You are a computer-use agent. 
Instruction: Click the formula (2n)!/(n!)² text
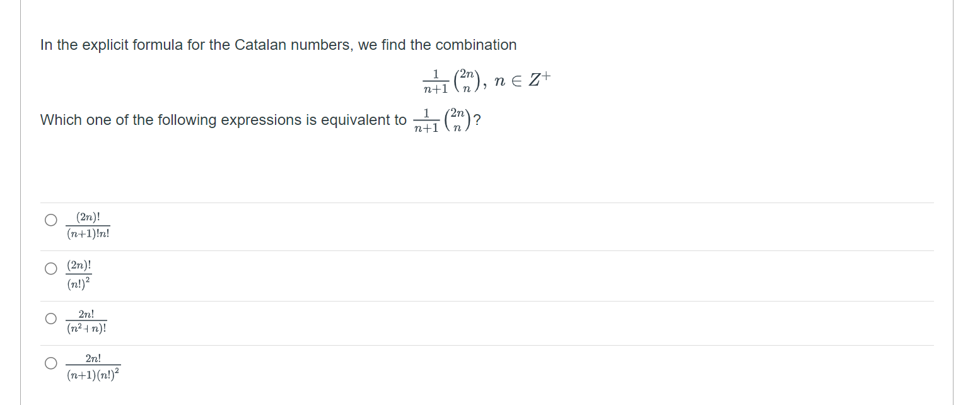pos(79,273)
